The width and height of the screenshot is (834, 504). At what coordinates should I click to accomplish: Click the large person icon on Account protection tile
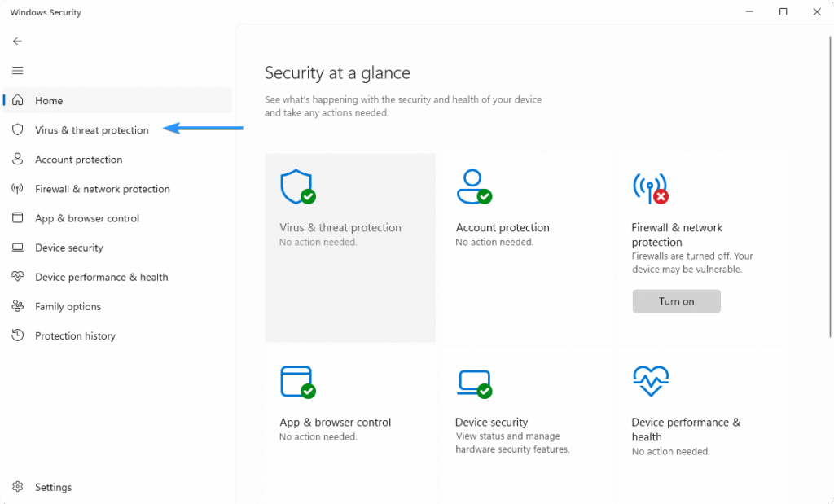click(x=474, y=186)
